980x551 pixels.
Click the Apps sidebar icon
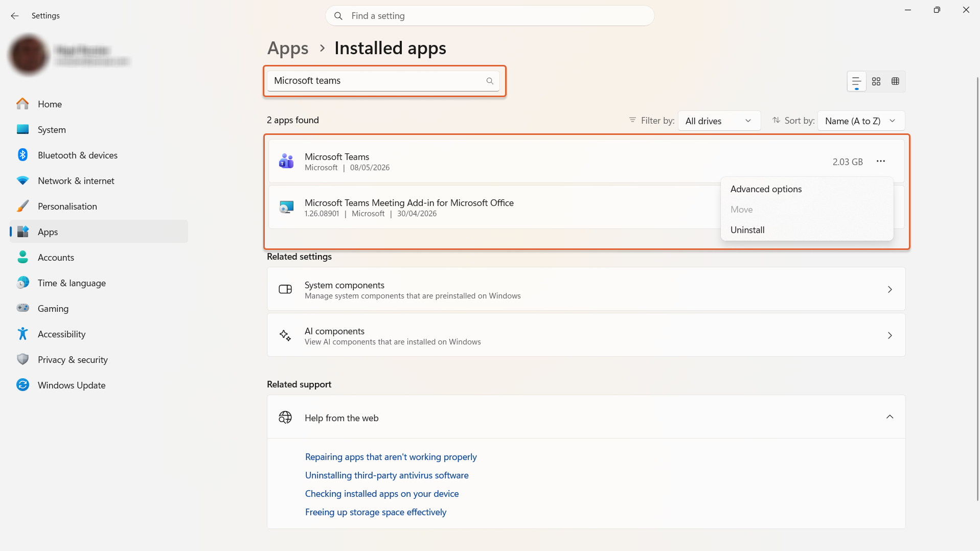(x=22, y=232)
